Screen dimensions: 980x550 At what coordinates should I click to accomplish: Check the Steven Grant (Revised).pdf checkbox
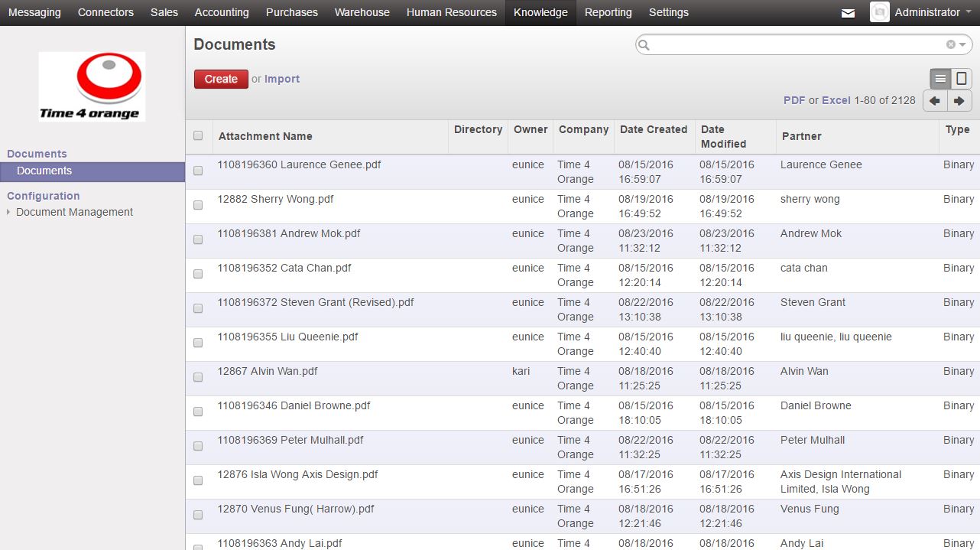tap(198, 308)
